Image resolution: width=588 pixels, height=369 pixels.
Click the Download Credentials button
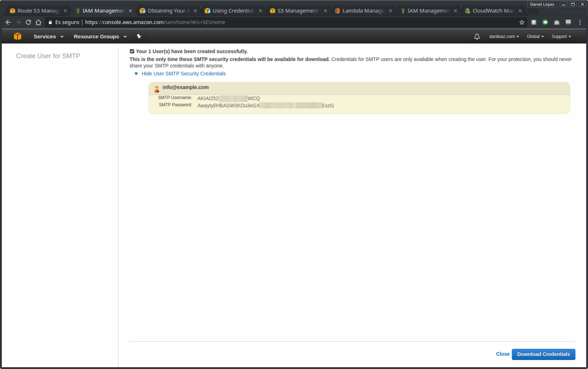[543, 354]
